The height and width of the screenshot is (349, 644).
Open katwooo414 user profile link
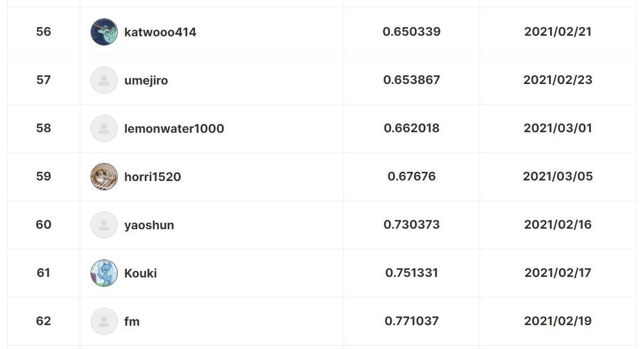tap(160, 32)
